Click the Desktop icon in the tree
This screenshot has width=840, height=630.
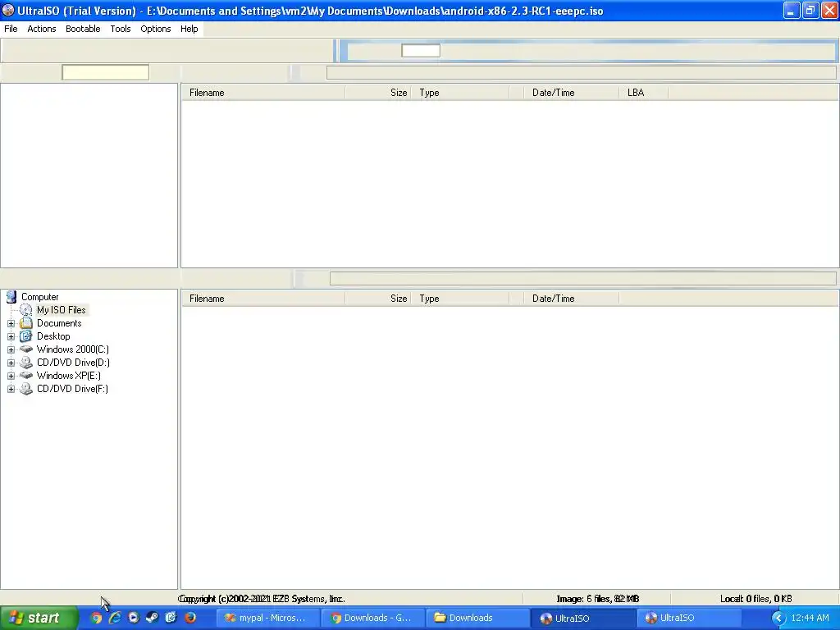[25, 336]
